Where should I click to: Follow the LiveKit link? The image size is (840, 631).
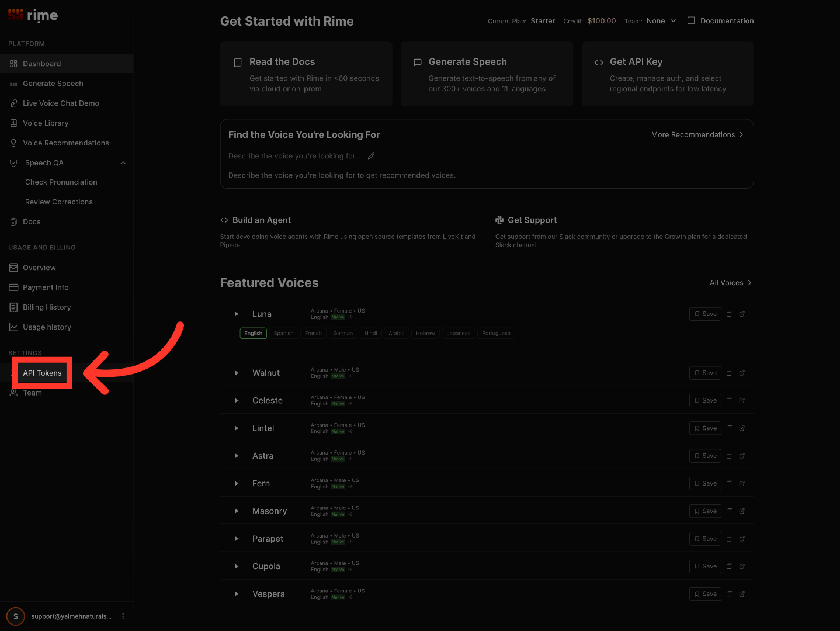click(x=453, y=237)
